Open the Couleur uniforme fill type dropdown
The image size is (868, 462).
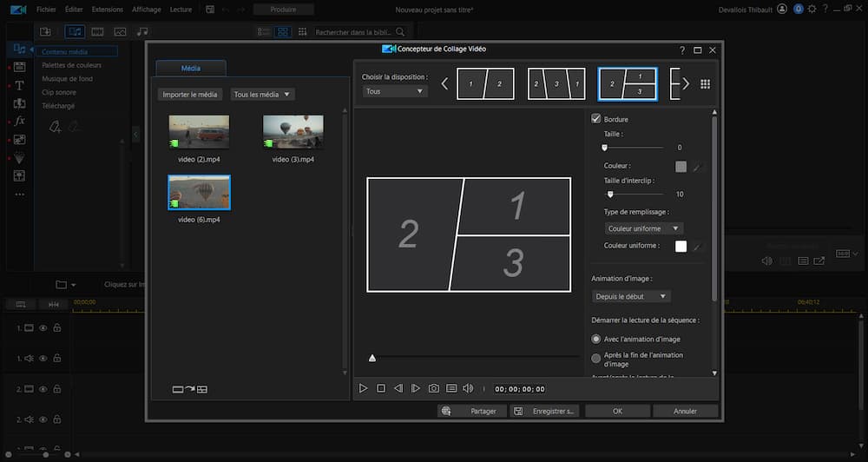643,228
